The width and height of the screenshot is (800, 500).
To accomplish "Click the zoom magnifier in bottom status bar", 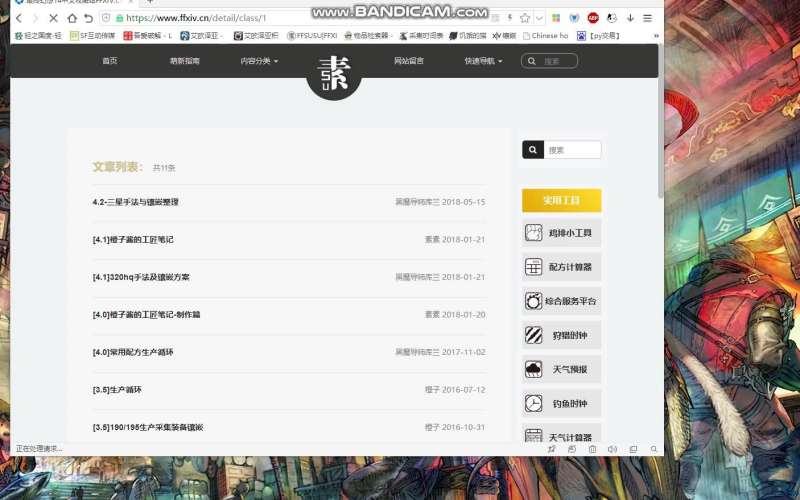I will pyautogui.click(x=654, y=449).
